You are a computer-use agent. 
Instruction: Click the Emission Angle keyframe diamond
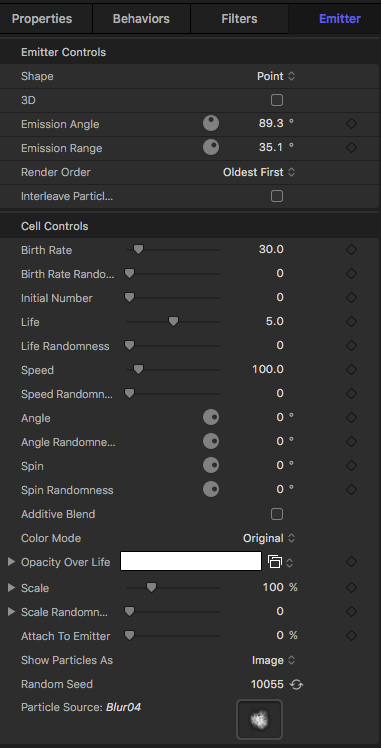351,124
